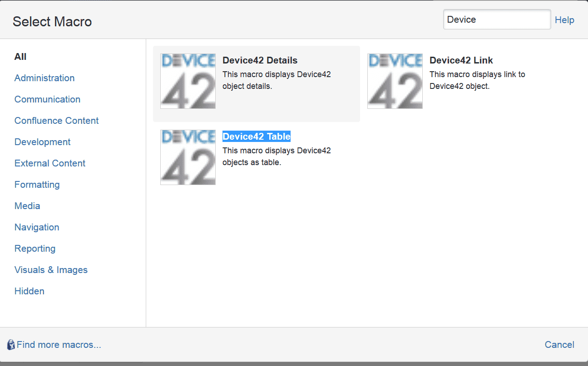Open the Administration category
588x366 pixels.
44,78
